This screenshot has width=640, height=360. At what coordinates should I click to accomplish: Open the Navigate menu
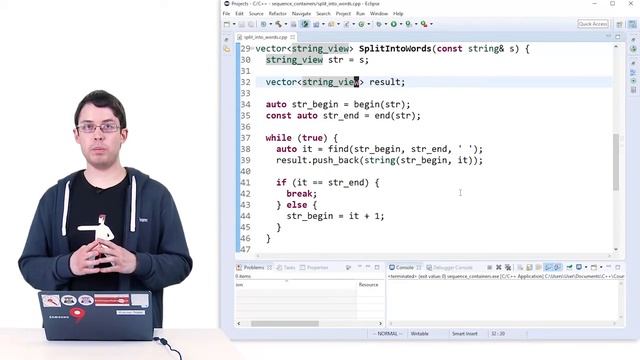[x=301, y=13]
